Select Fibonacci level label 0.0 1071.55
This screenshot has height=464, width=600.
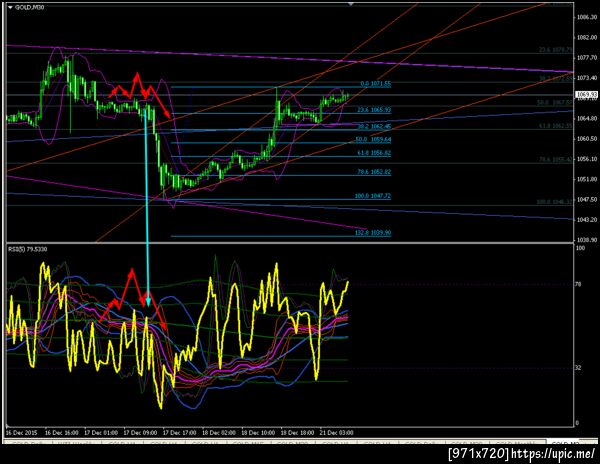(x=376, y=84)
